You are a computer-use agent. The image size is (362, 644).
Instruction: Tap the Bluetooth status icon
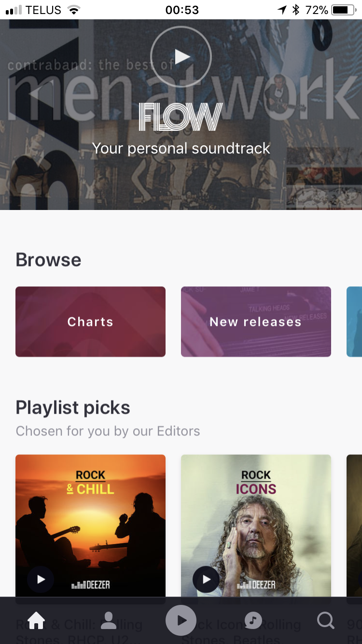click(x=296, y=10)
